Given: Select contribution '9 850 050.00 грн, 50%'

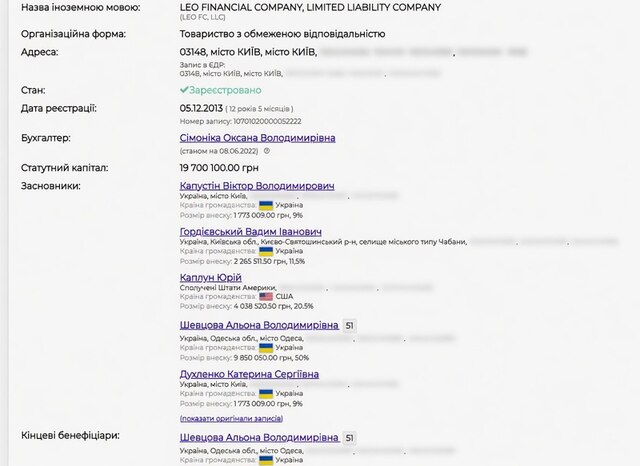Looking at the screenshot, I should [x=271, y=358].
